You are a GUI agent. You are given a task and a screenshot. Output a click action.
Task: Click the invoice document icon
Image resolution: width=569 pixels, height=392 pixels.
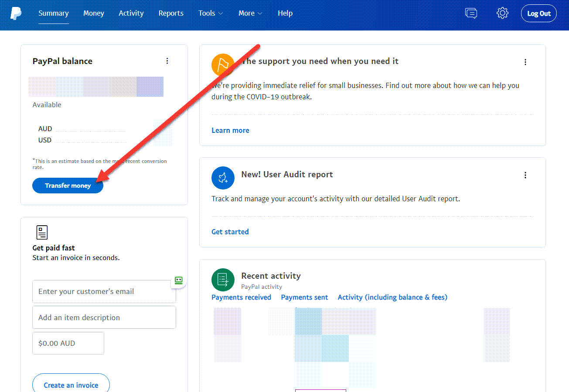coord(42,232)
